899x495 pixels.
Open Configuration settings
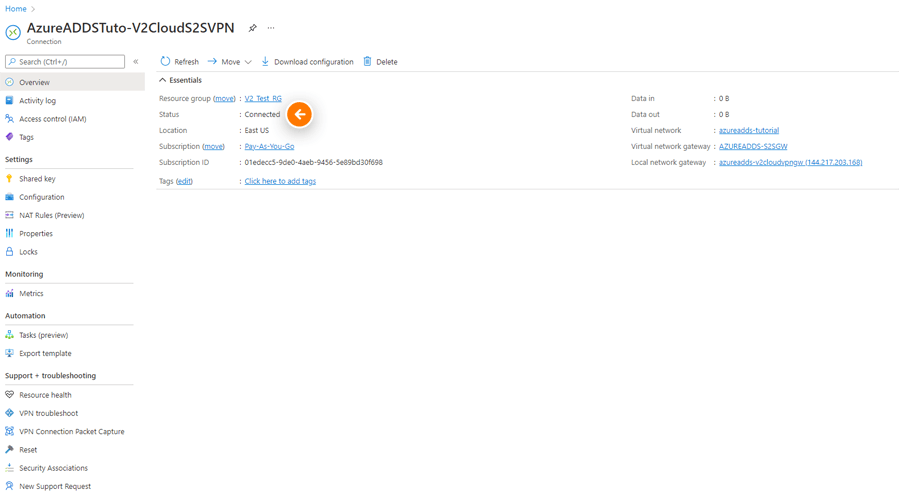tap(42, 197)
